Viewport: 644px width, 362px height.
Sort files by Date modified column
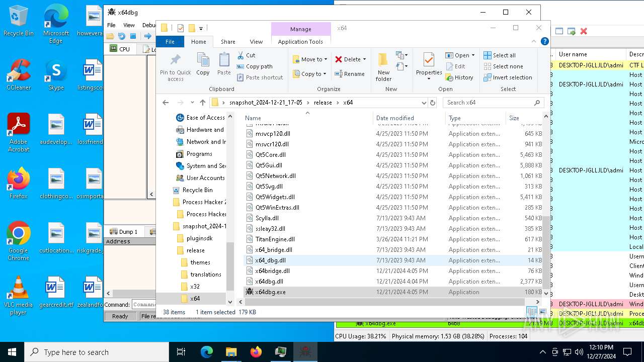(x=409, y=118)
